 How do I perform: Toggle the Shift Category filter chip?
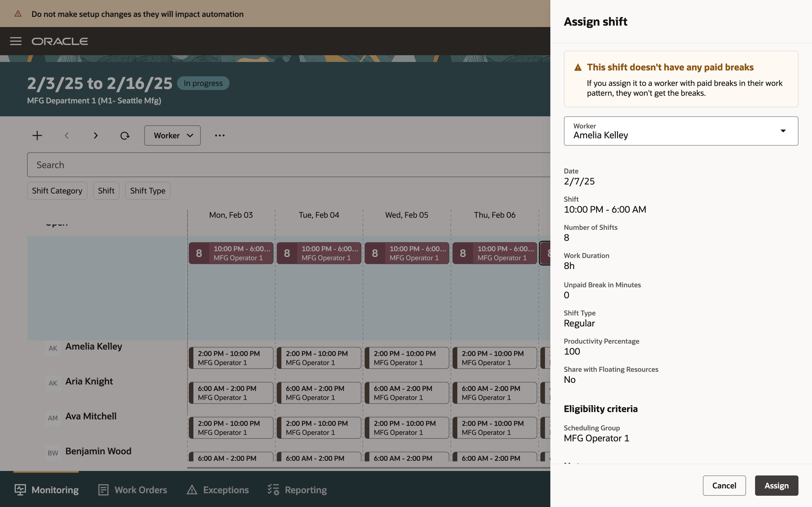coord(57,191)
